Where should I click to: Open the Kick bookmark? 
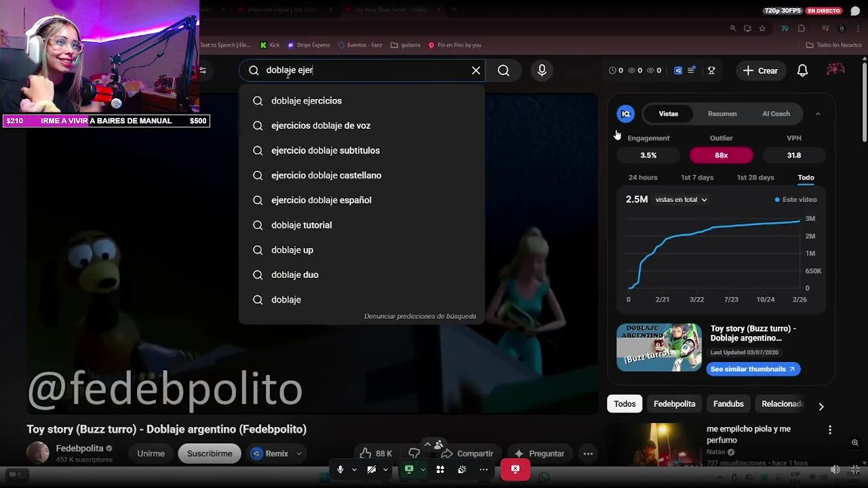coord(270,45)
